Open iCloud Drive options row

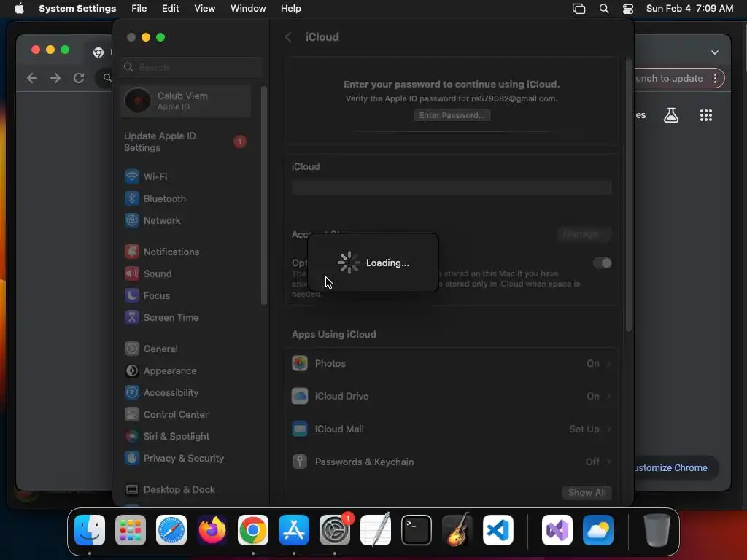pyautogui.click(x=451, y=396)
